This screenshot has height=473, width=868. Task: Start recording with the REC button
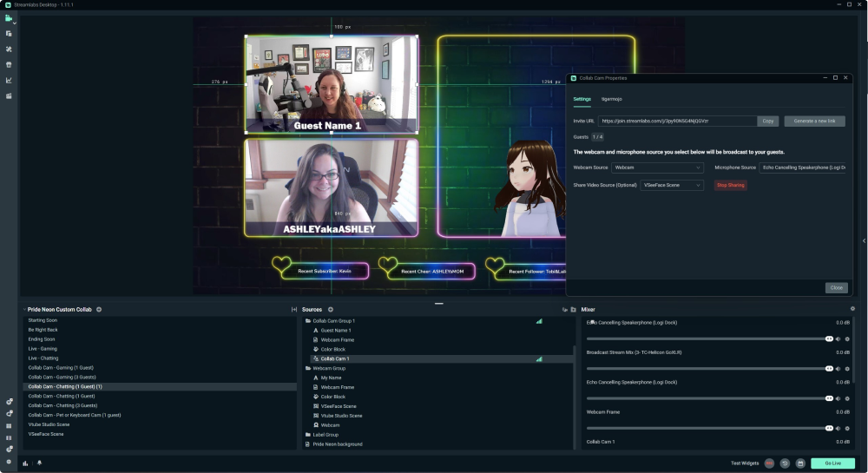coord(769,463)
